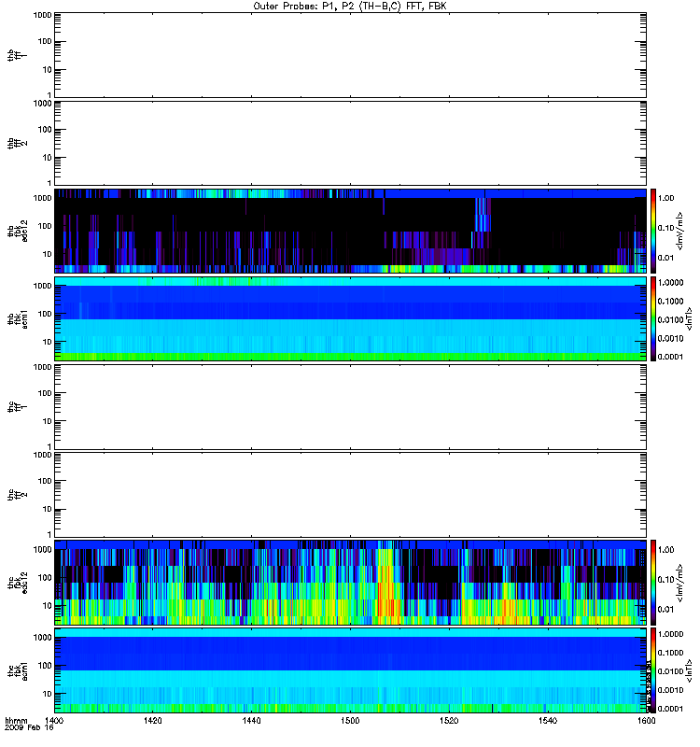Click the <|mV/m|> unit label of thb edc12

(x=680, y=231)
